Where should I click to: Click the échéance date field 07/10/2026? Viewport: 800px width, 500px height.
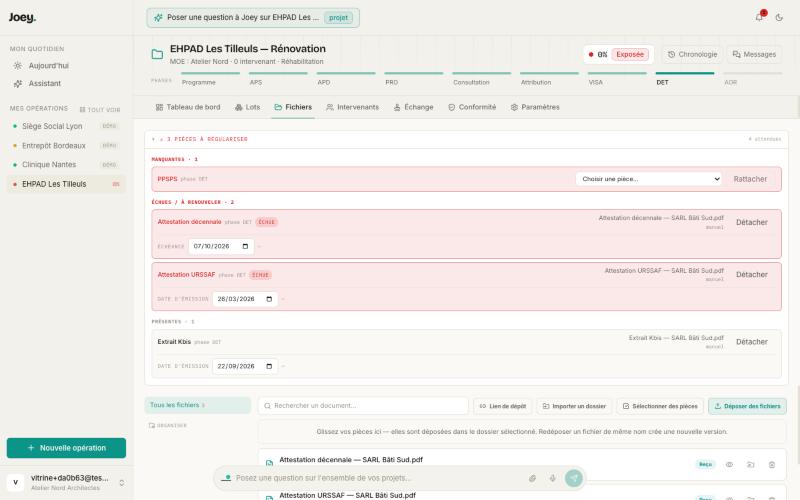[221, 246]
